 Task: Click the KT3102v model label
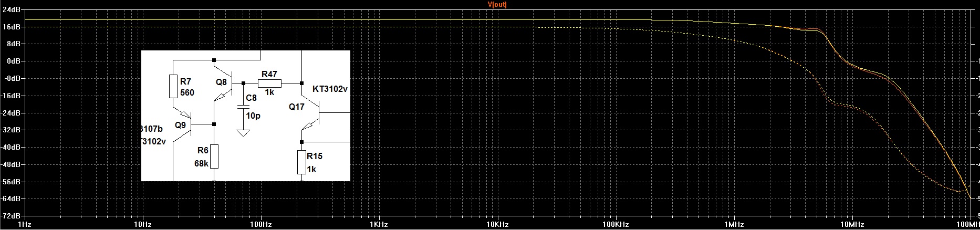pos(330,89)
